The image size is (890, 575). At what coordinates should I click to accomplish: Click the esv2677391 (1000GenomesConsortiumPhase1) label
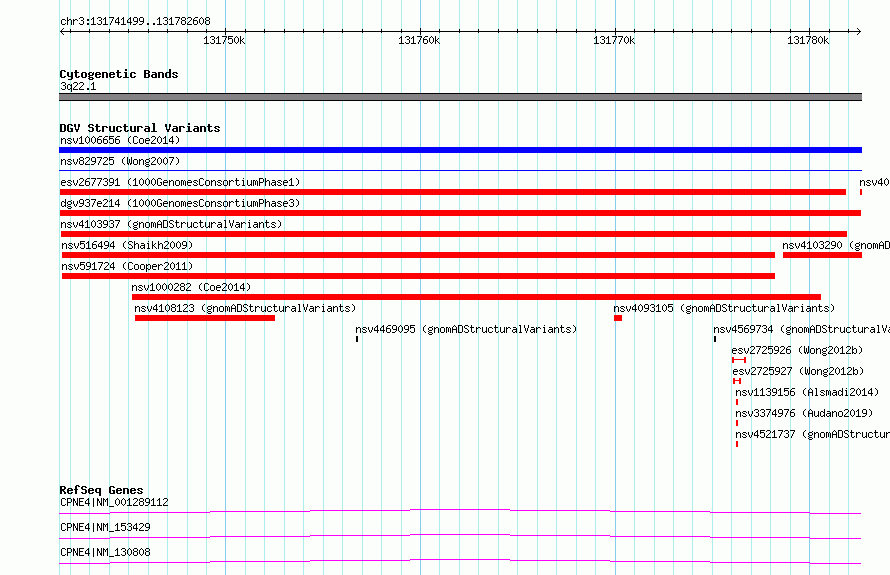pyautogui.click(x=180, y=182)
